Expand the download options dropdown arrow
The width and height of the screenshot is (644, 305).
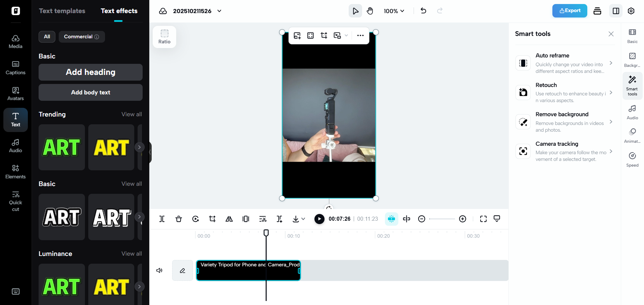pos(304,219)
